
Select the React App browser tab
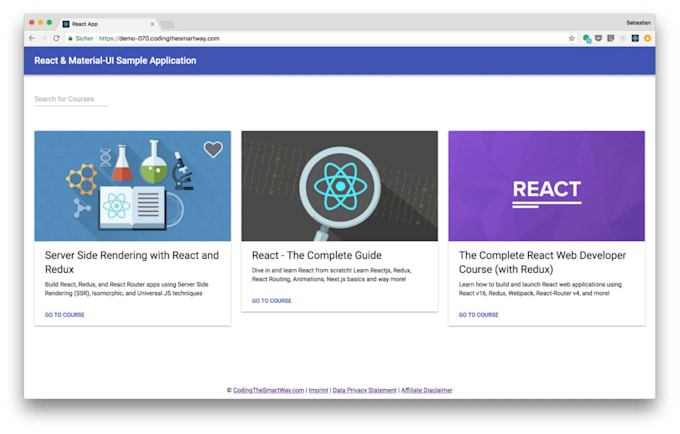(108, 24)
